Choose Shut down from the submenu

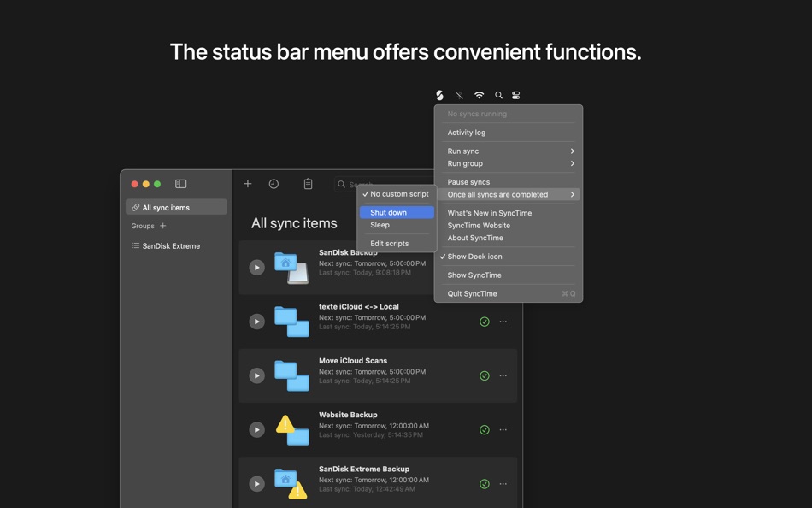click(397, 212)
